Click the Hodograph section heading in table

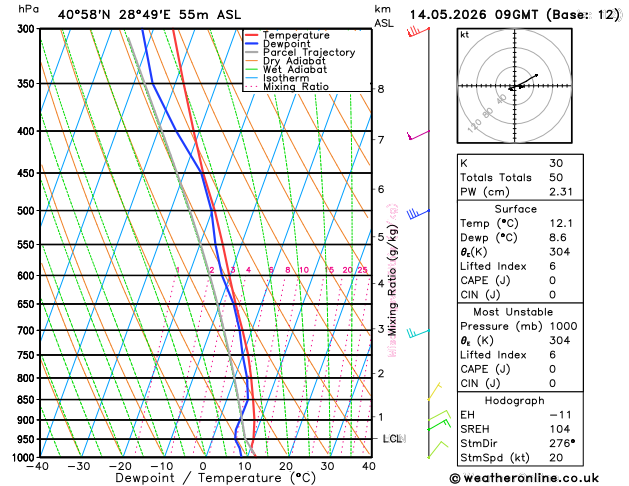pos(515,401)
